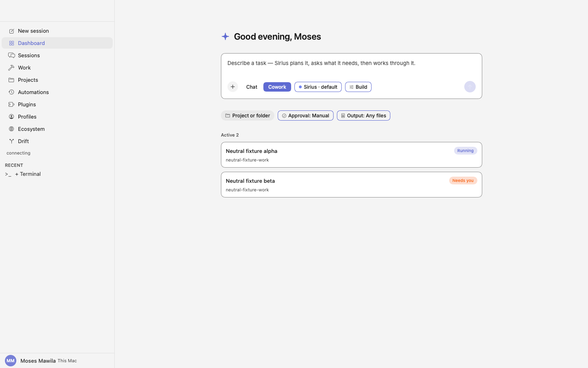Click the connecting status text
The image size is (588, 368).
[18, 153]
